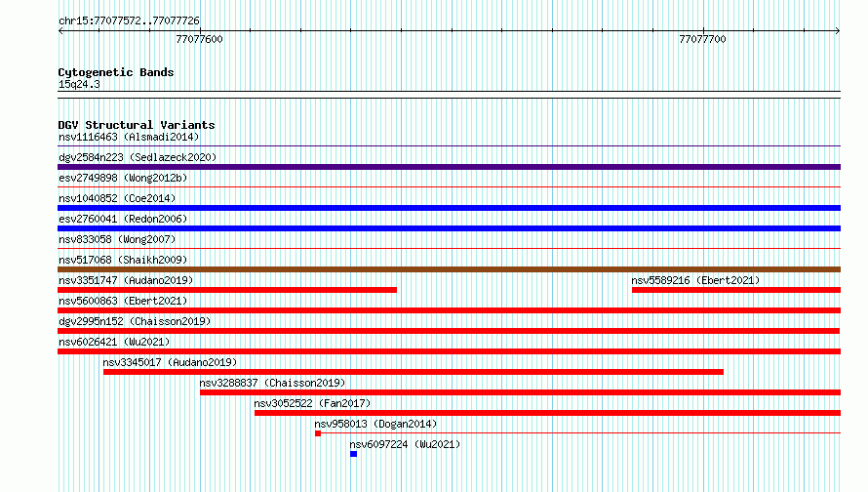868x492 pixels.
Task: Click the nsv6097224 (Wu2021) variant label
Action: (x=405, y=444)
